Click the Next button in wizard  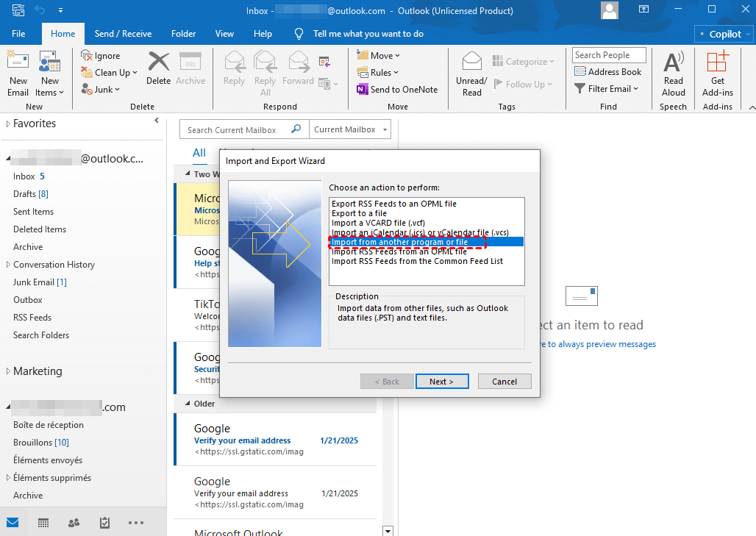(x=442, y=382)
